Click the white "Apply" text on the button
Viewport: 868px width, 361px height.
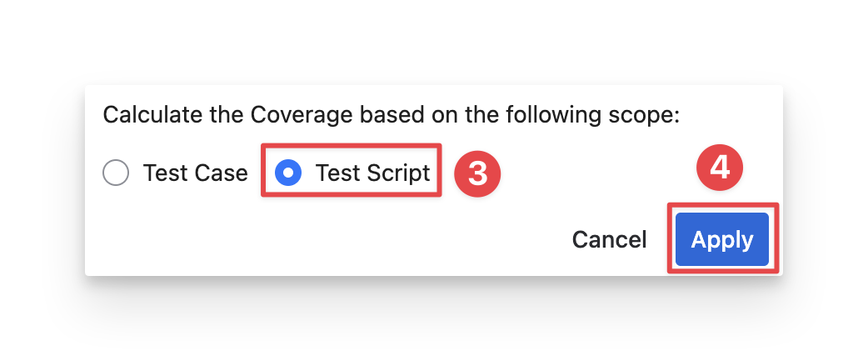[722, 239]
